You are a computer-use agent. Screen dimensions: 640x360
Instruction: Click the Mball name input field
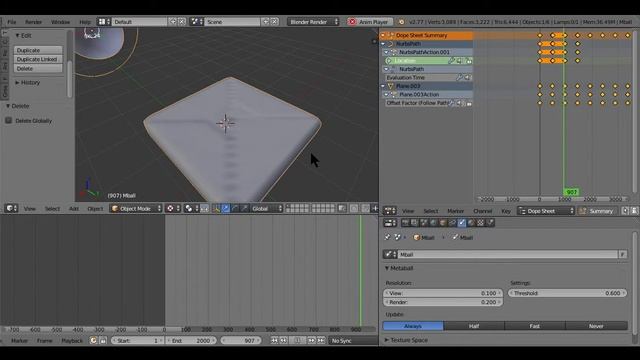point(508,254)
